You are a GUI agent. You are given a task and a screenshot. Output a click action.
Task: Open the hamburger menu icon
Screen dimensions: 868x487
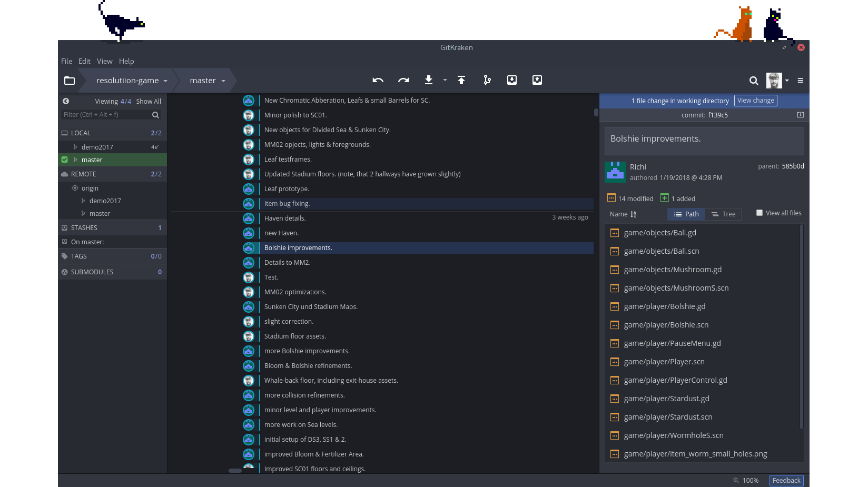801,81
